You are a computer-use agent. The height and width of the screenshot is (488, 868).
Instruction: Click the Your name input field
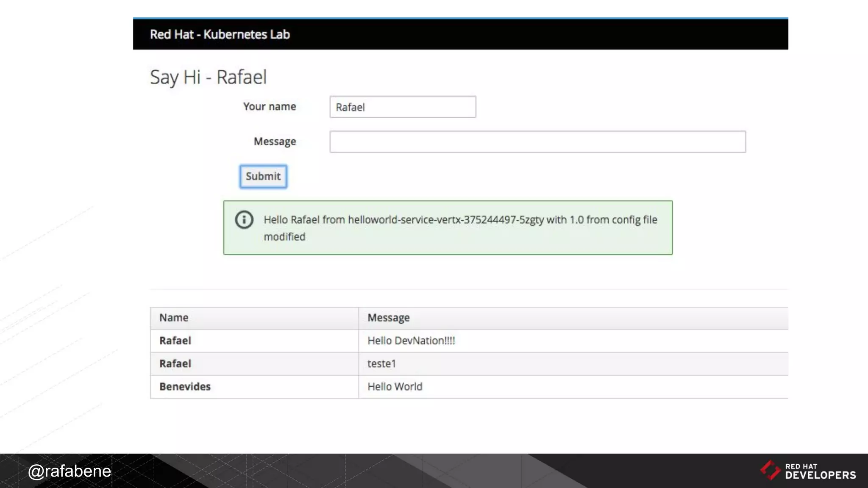click(403, 107)
